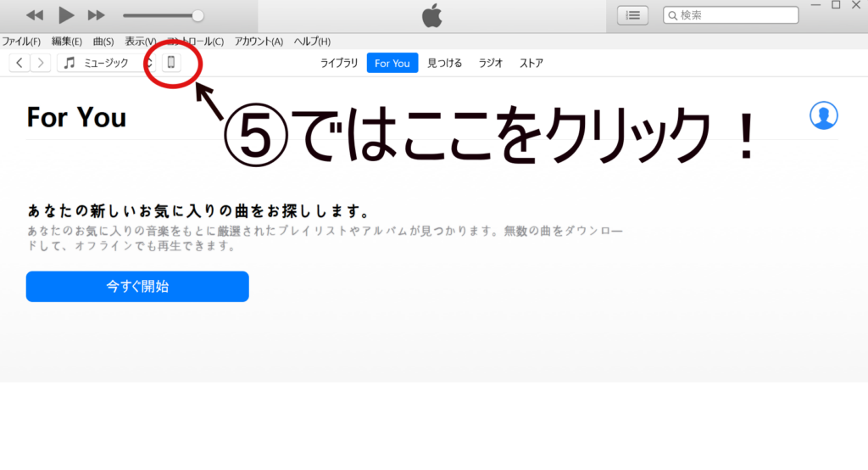868x470 pixels.
Task: Switch to the ライブラリ tab
Action: pyautogui.click(x=339, y=63)
